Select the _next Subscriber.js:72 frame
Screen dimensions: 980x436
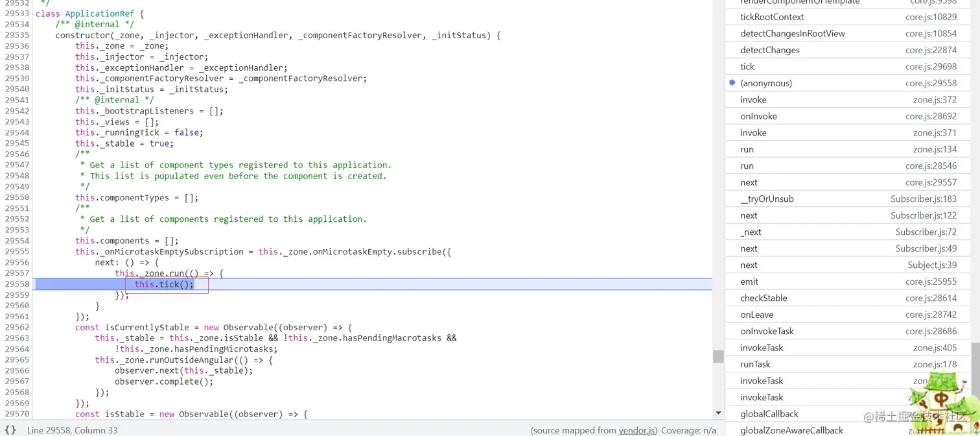(848, 232)
